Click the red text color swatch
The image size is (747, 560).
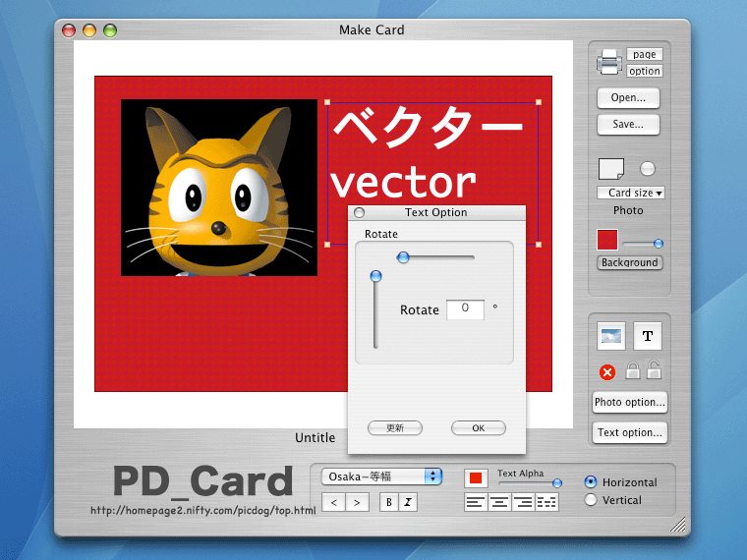pos(476,478)
